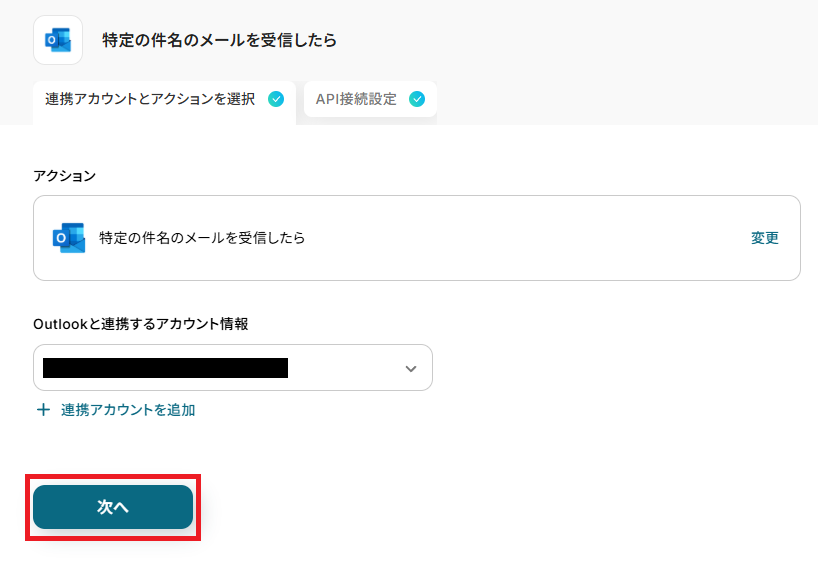Click the action name text inside the action box
818x571 pixels.
pyautogui.click(x=202, y=238)
